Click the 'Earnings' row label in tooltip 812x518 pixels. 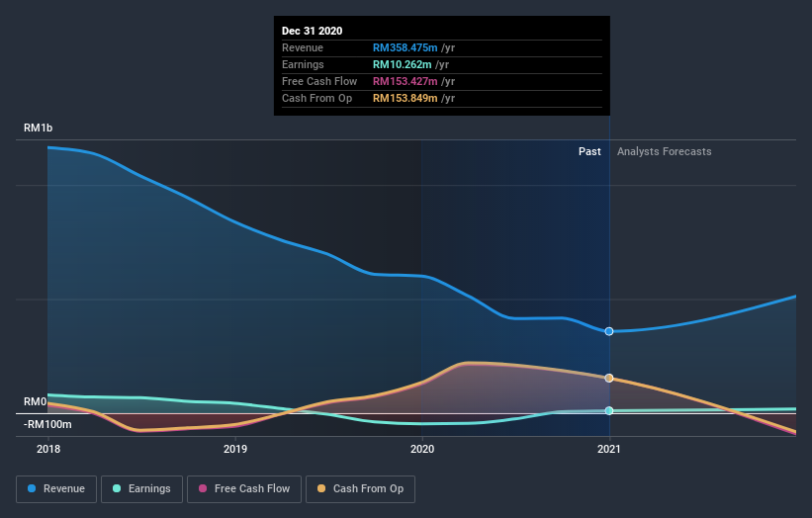pyautogui.click(x=303, y=64)
